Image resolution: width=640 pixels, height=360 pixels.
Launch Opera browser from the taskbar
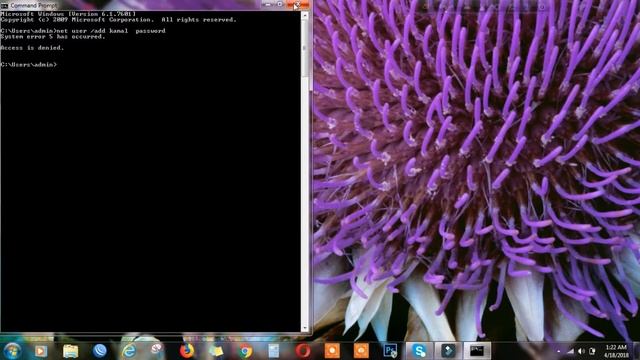303,351
